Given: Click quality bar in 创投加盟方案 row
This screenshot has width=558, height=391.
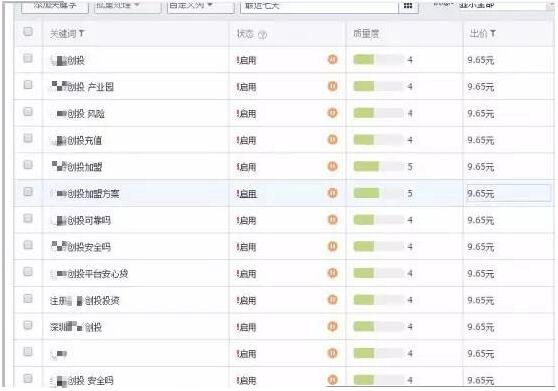Looking at the screenshot, I should (x=379, y=193).
